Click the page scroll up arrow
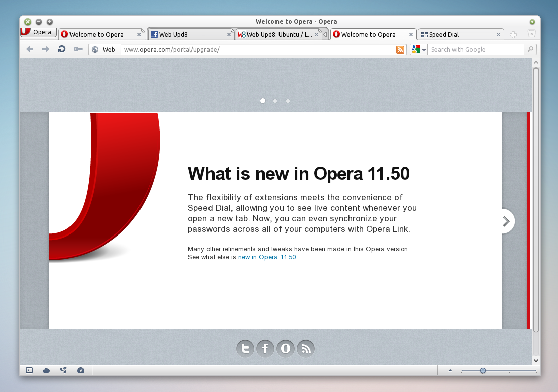The width and height of the screenshot is (558, 392). [536, 62]
